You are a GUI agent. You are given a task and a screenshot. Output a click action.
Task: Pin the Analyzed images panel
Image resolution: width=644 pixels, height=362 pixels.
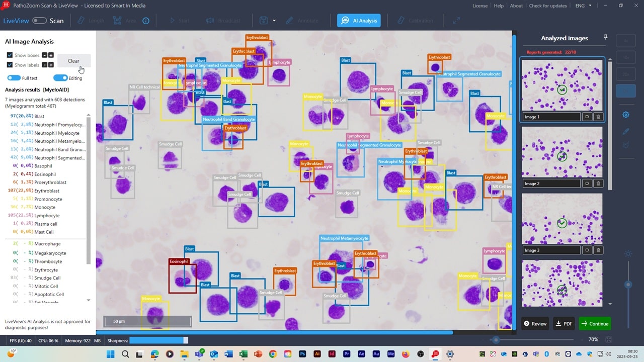(x=606, y=38)
